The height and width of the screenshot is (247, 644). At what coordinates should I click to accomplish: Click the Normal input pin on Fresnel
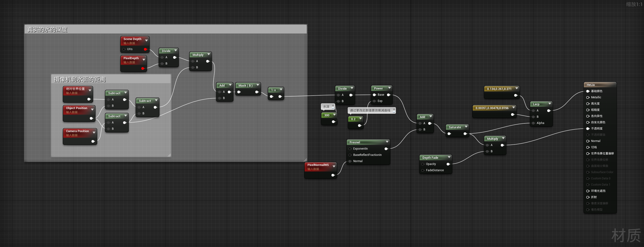pyautogui.click(x=350, y=161)
